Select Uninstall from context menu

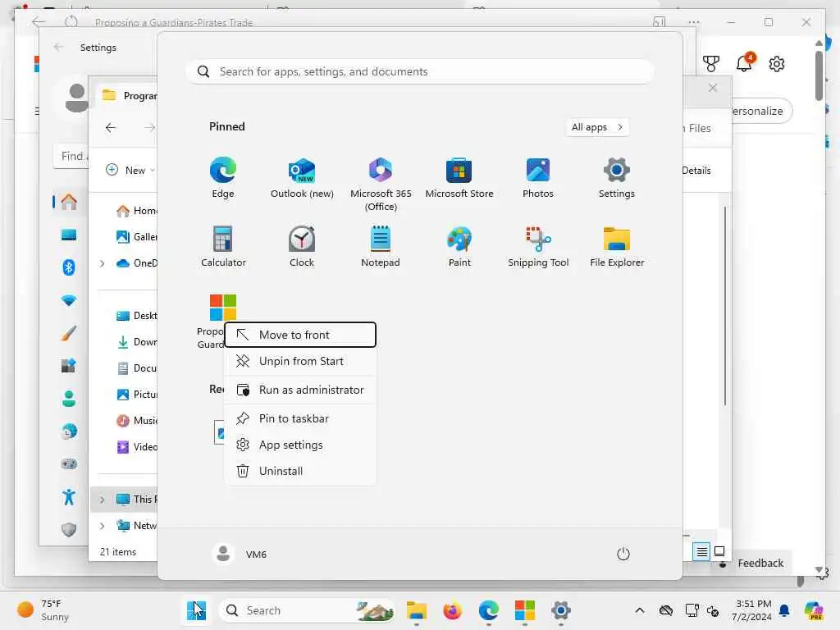click(x=300, y=471)
